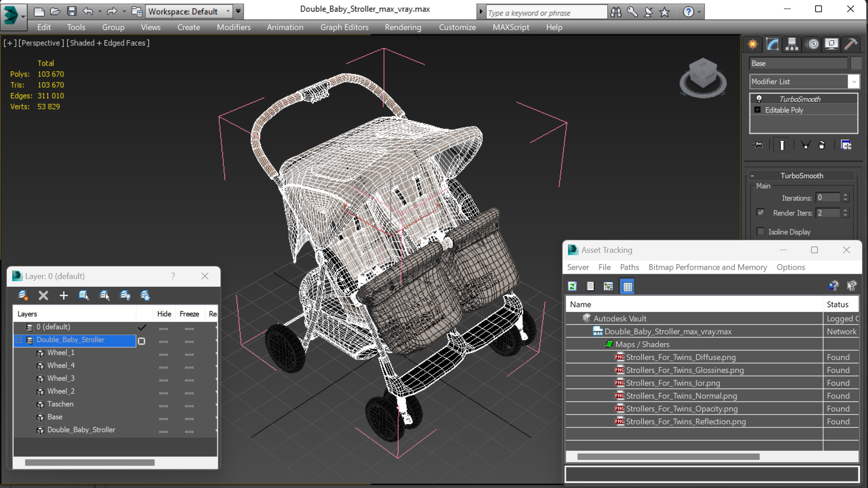868x488 pixels.
Task: Collapse Double_Baby_Stroller layer tree
Action: [x=19, y=340]
